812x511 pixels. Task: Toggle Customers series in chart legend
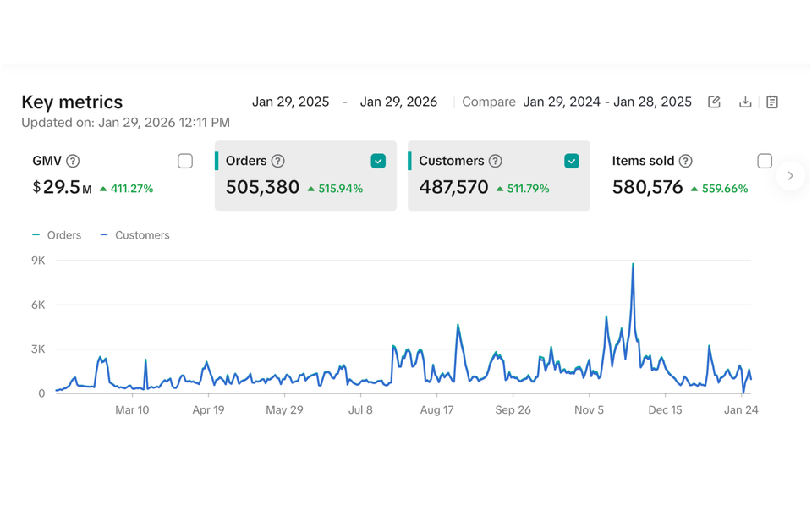pyautogui.click(x=134, y=235)
